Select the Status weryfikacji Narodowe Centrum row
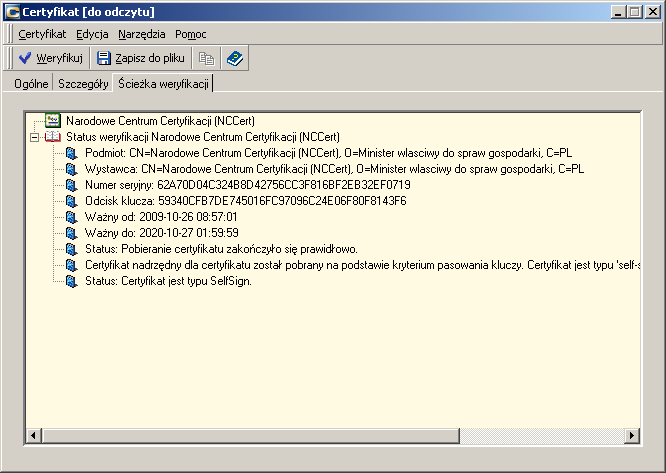 (203, 137)
